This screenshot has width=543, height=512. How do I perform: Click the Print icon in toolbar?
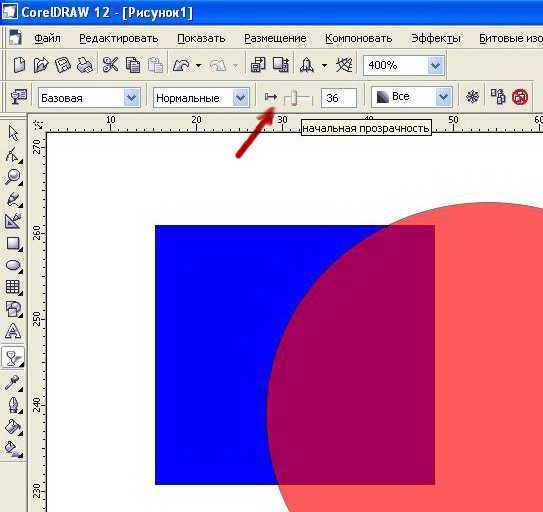click(84, 65)
